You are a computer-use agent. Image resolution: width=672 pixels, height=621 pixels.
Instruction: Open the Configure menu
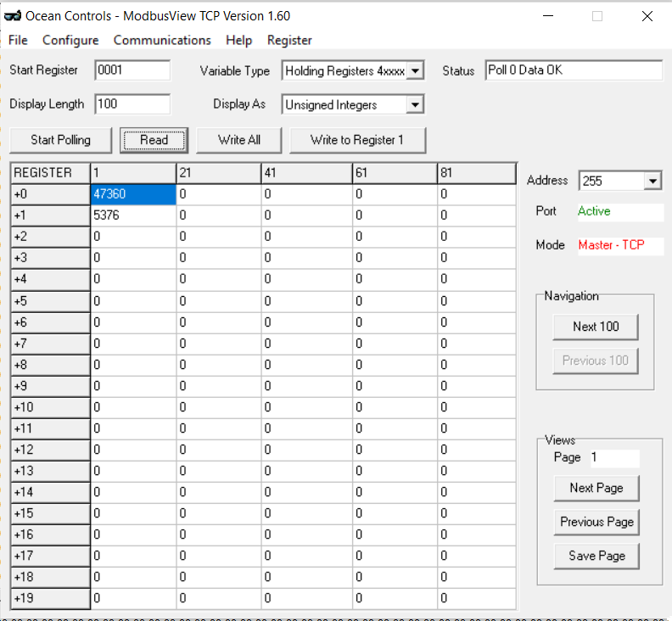[x=70, y=40]
